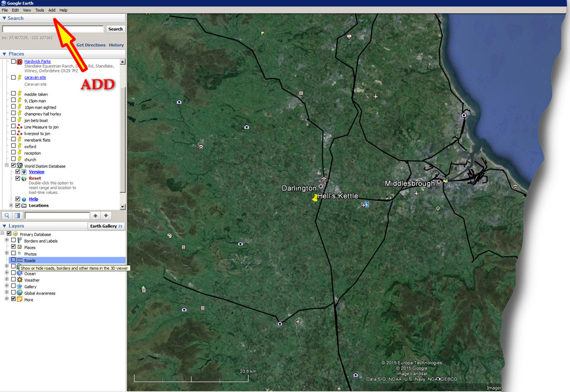Focus the Places filter input field
The width and height of the screenshot is (570, 392).
pyautogui.click(x=57, y=215)
